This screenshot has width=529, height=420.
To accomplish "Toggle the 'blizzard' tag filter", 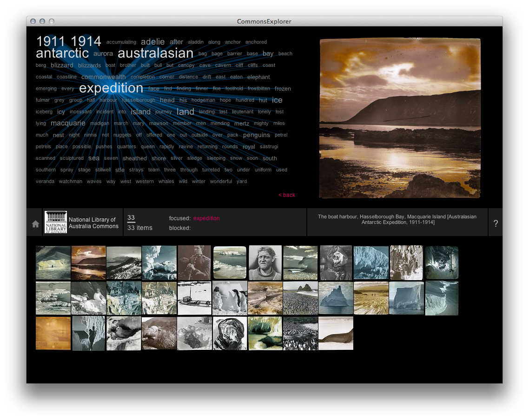I will [x=62, y=65].
